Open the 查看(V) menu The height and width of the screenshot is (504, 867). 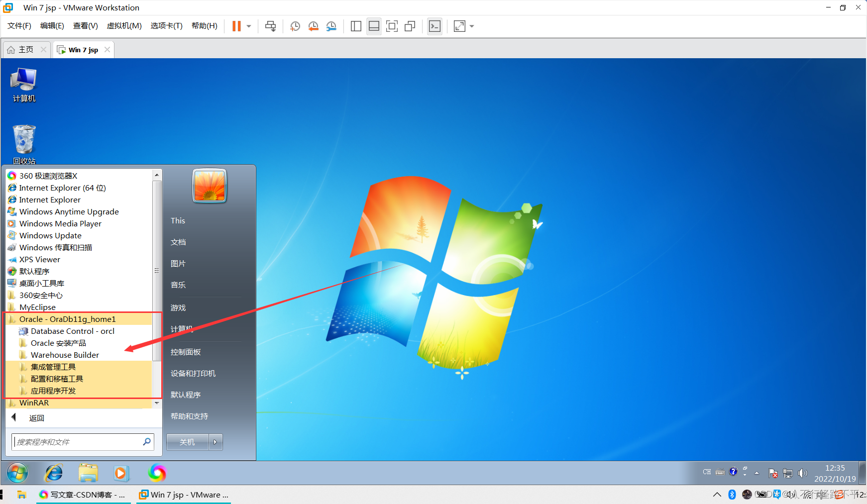pyautogui.click(x=86, y=26)
